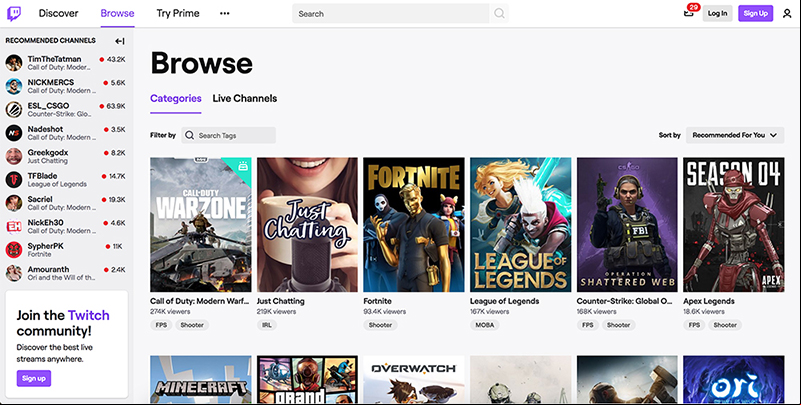The image size is (801, 405).
Task: Click the ESL_CSGO channel name
Action: point(49,106)
